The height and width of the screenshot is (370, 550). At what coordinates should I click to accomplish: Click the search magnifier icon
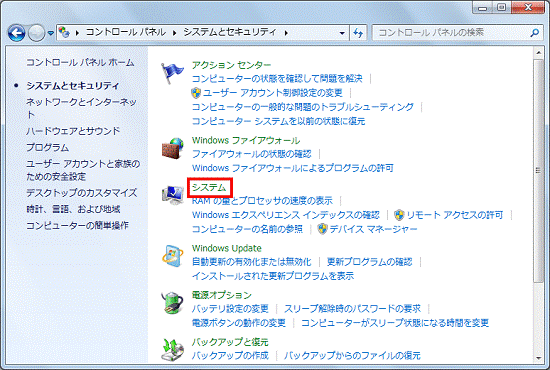coord(535,33)
